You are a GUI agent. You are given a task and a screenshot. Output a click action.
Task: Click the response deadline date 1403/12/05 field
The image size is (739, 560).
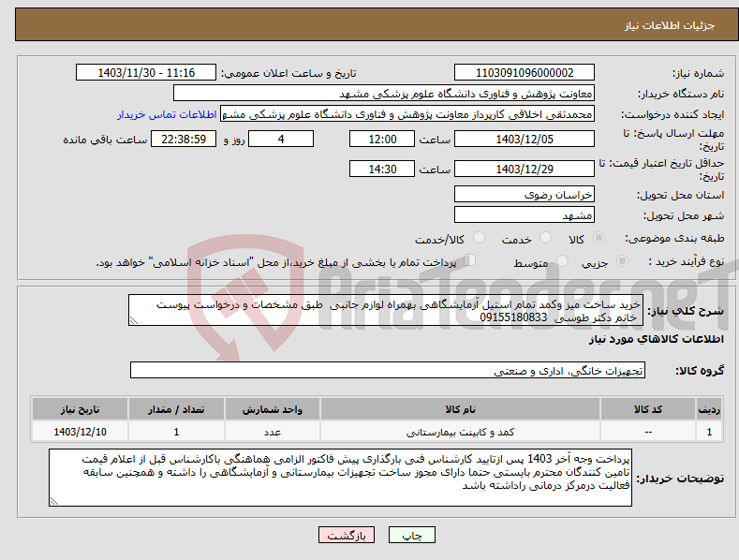click(525, 139)
